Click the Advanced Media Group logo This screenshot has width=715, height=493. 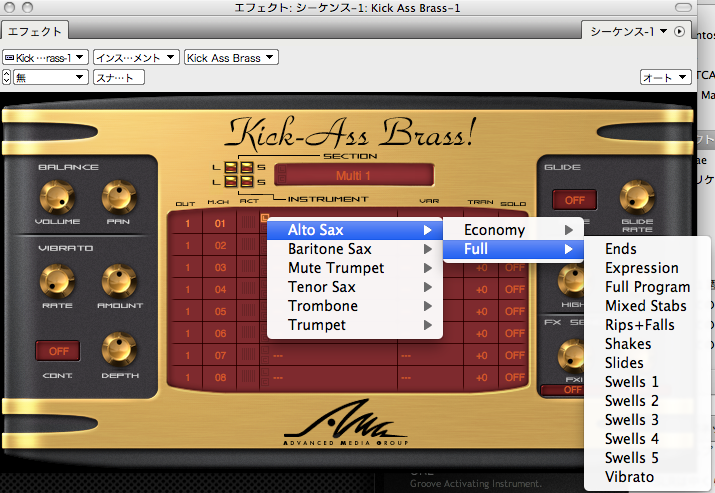click(346, 423)
